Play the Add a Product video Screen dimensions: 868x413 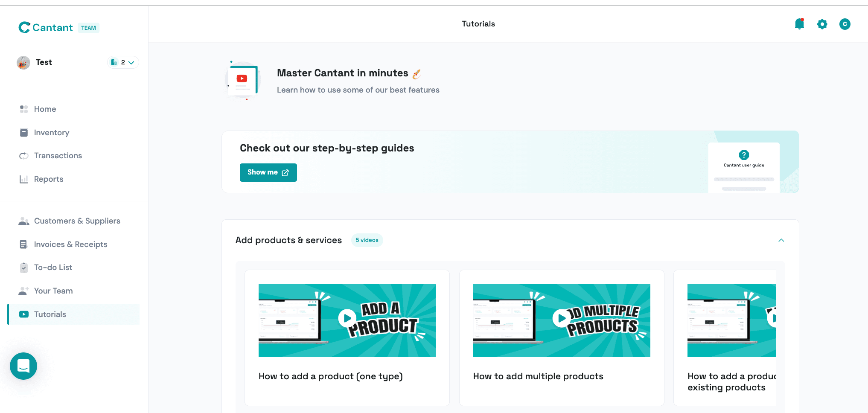347,318
